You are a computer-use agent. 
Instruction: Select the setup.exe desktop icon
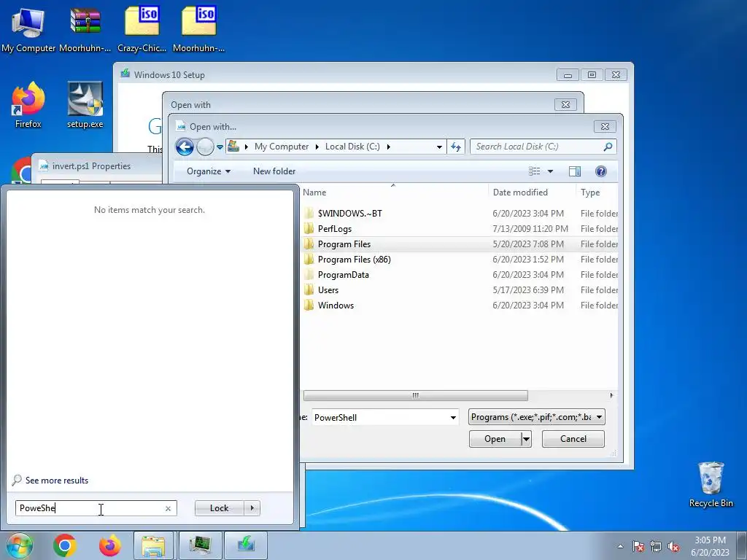click(x=85, y=105)
